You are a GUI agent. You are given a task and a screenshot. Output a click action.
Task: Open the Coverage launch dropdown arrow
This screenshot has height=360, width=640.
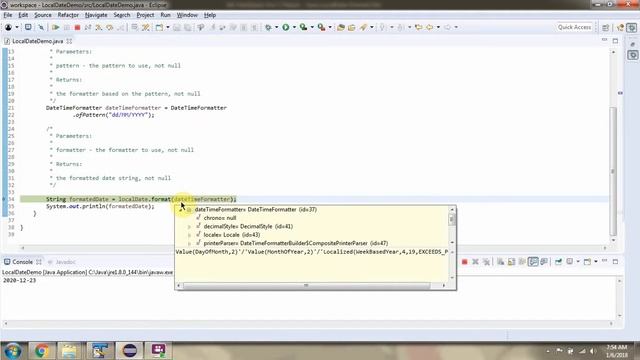[x=312, y=27]
